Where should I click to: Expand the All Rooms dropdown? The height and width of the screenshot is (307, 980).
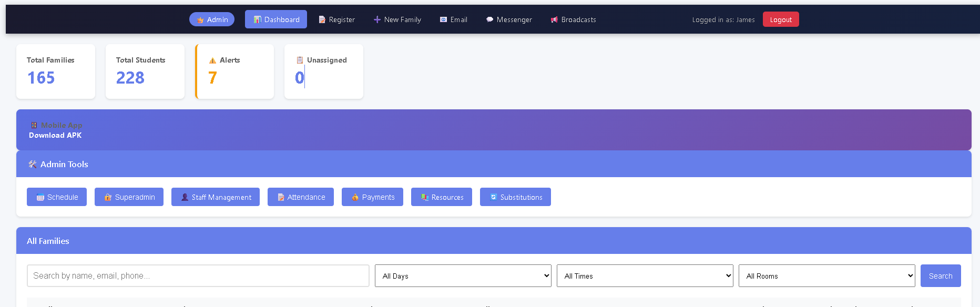point(827,275)
